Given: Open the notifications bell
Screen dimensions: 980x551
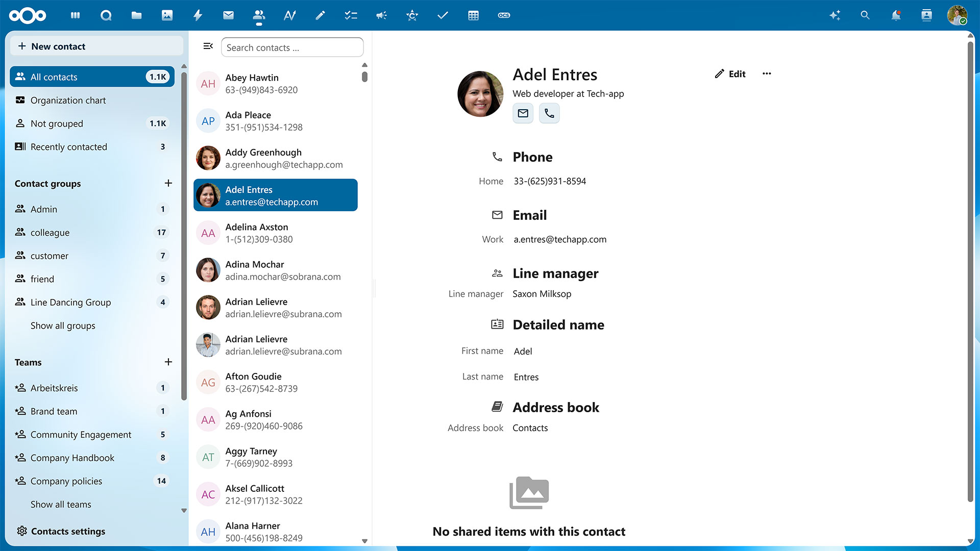Looking at the screenshot, I should 896,16.
